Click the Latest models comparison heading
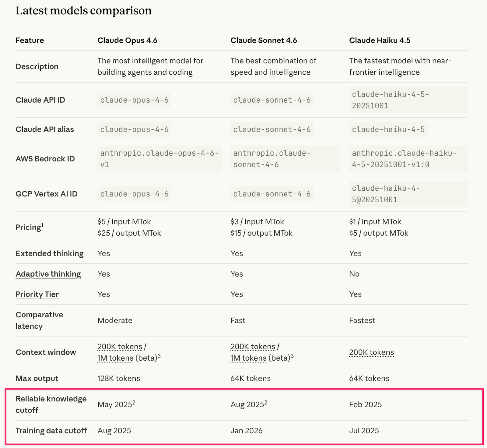Image resolution: width=487 pixels, height=448 pixels. (x=83, y=11)
